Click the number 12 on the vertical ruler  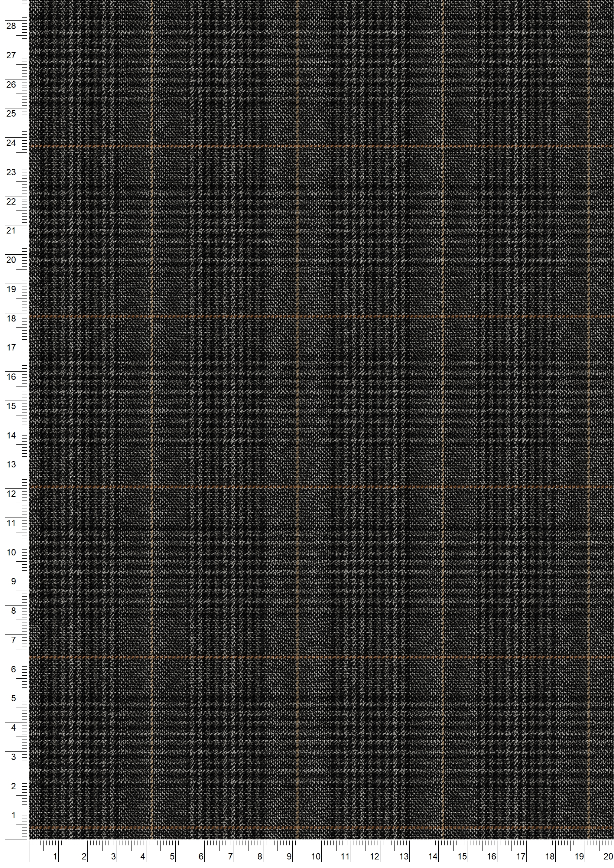[x=12, y=493]
